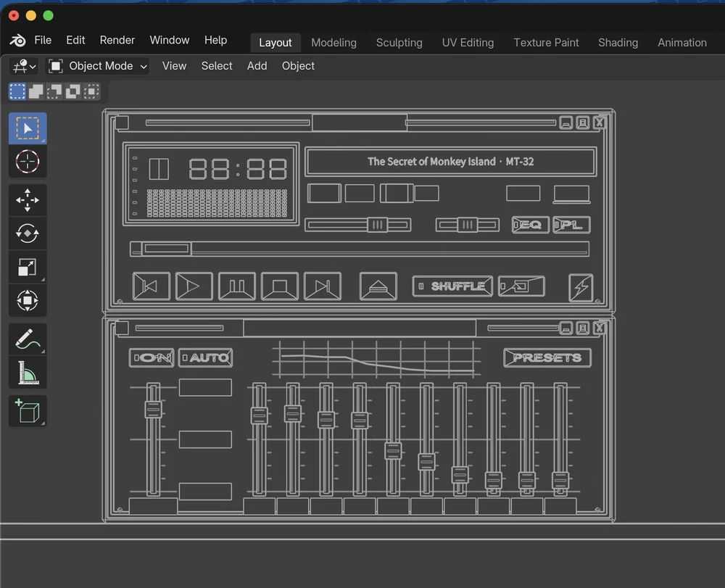Maximize Blender with the green button
The height and width of the screenshot is (588, 725).
click(48, 16)
